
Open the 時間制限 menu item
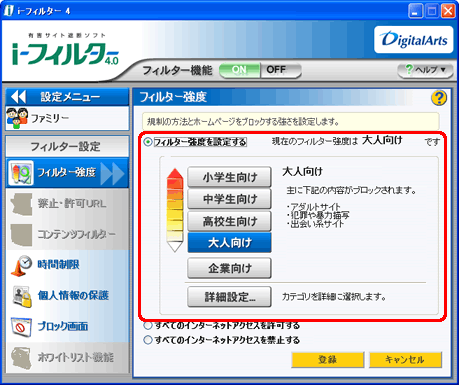click(x=67, y=266)
